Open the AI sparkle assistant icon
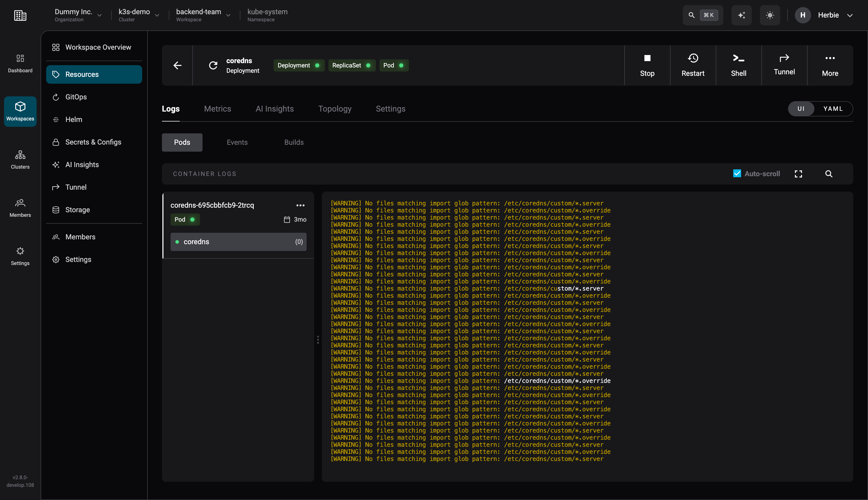The image size is (868, 500). point(741,15)
